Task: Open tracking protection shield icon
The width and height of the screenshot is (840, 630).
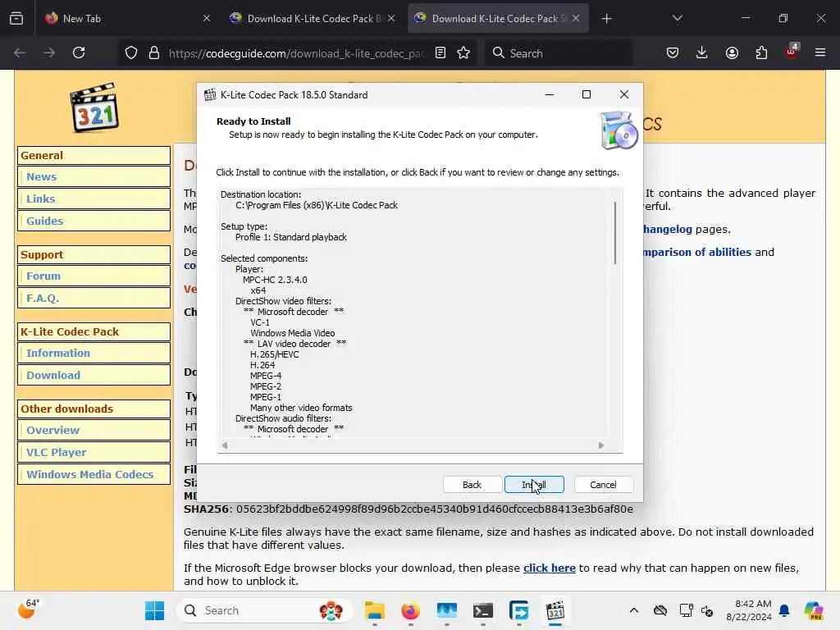Action: [131, 52]
